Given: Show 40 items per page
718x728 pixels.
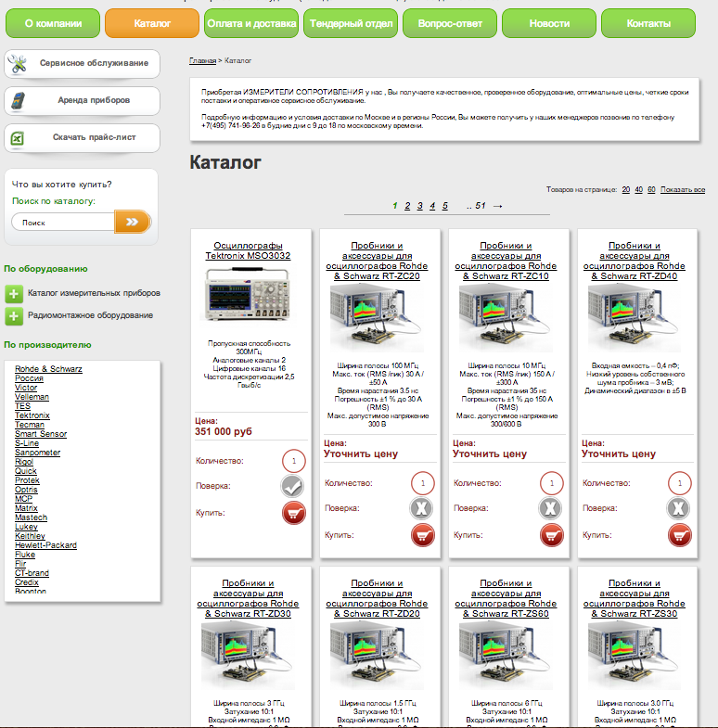Looking at the screenshot, I should click(x=638, y=189).
